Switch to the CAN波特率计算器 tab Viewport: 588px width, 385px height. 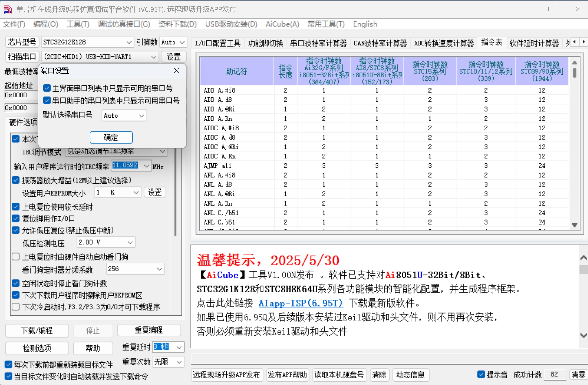[x=380, y=43]
